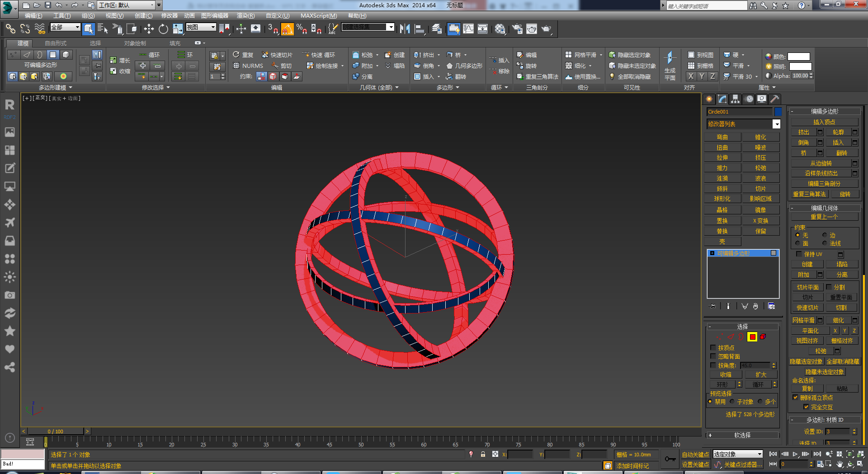Save the scene with floppy icon

pos(48,5)
